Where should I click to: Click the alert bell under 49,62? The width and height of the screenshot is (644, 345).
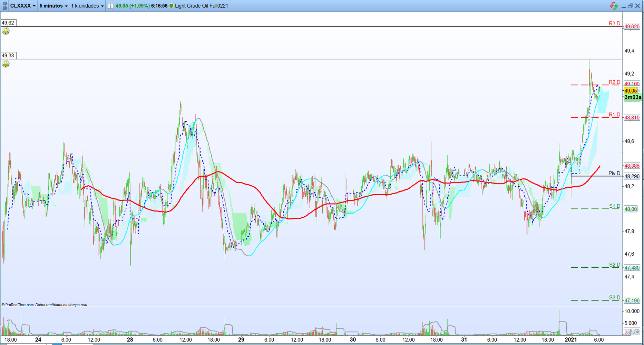(6, 31)
